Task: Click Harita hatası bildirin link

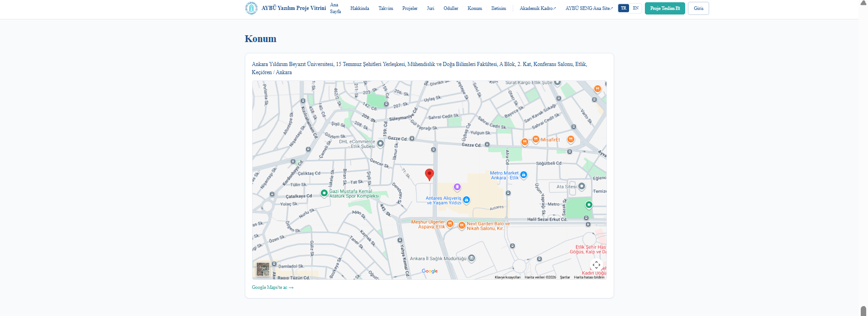Action: pyautogui.click(x=589, y=277)
